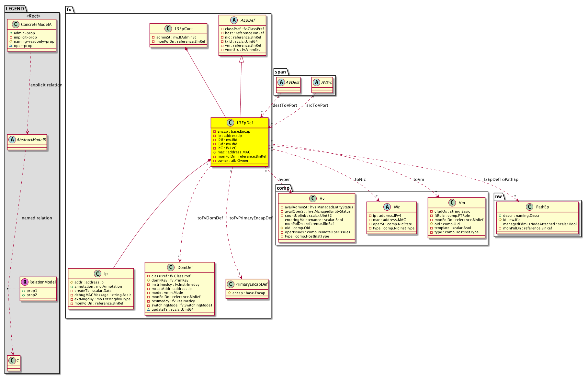Viewport: 588px width, 377px height.
Task: Click the PrimaryEncapDef class title
Action: click(x=251, y=284)
